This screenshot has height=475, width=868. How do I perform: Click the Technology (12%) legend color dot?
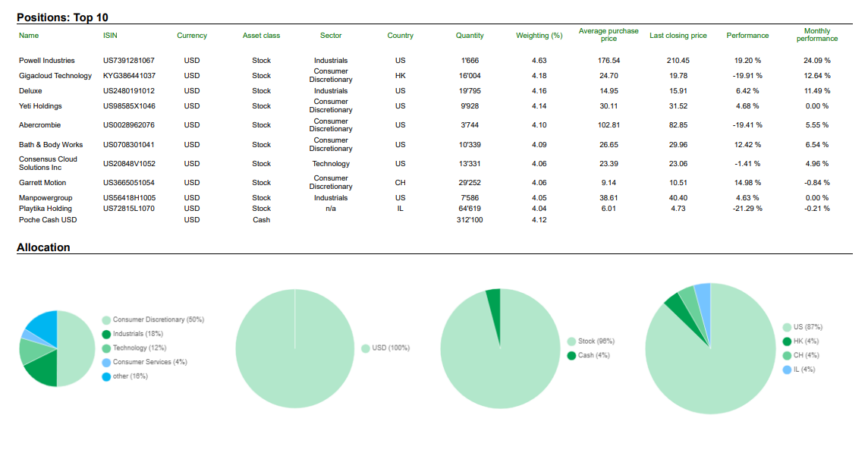106,348
